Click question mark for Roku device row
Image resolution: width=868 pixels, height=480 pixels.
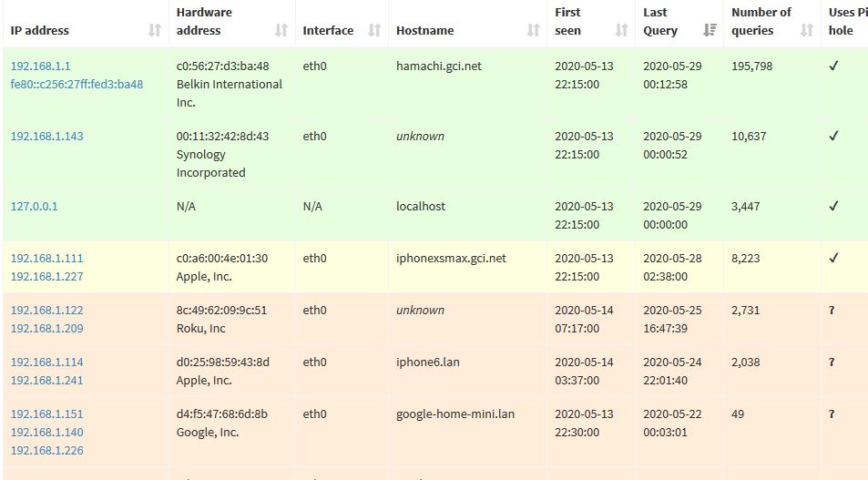click(832, 311)
